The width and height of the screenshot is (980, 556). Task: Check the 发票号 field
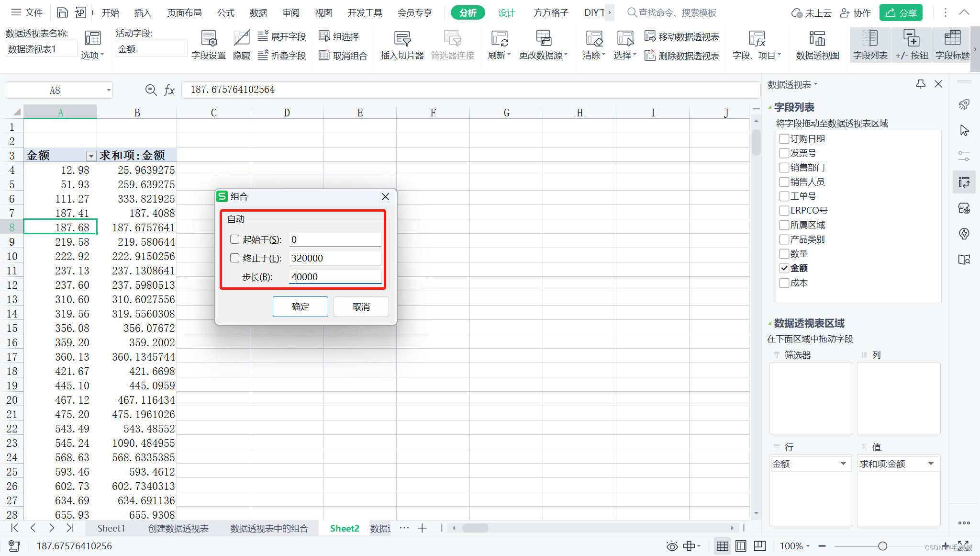(784, 153)
